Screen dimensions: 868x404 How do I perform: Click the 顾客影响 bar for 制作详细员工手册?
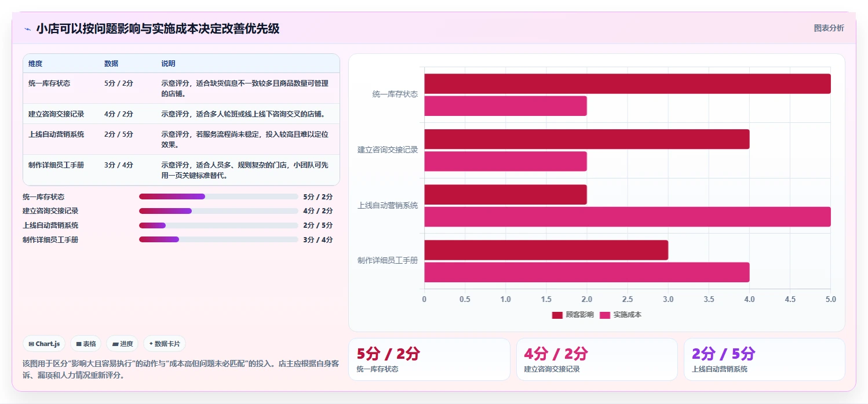coord(546,250)
